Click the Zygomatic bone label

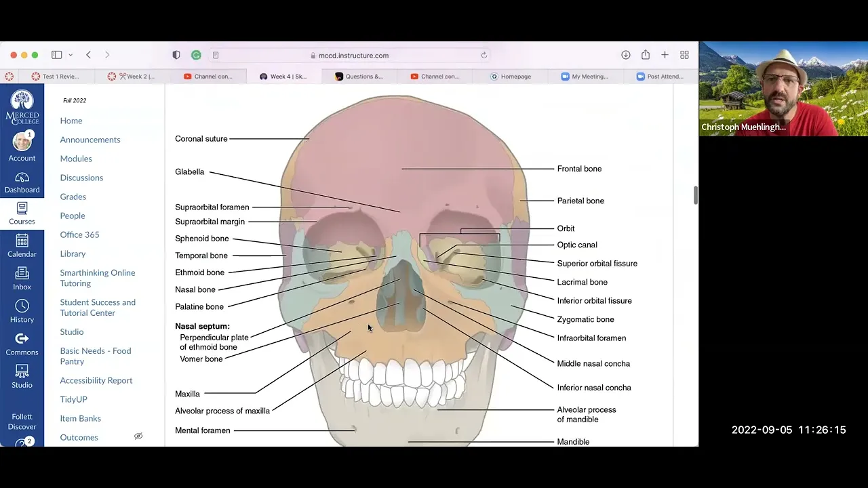pos(585,319)
